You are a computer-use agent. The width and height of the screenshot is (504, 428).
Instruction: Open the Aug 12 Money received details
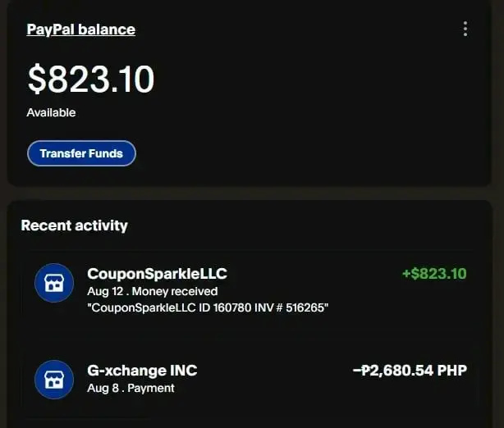click(153, 292)
